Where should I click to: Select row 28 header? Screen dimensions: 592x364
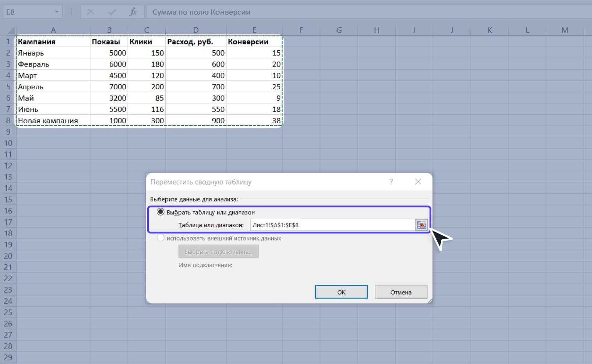pos(8,346)
